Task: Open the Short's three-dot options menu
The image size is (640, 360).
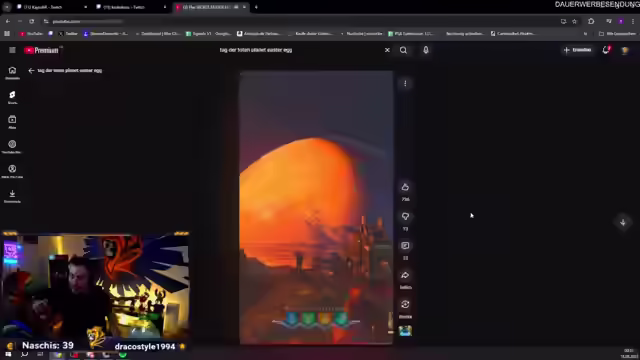Action: pos(405,83)
